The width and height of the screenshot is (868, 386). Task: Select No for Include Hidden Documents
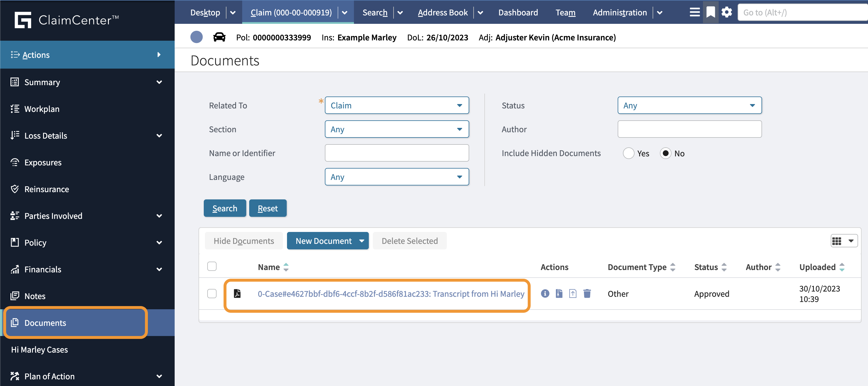[665, 153]
